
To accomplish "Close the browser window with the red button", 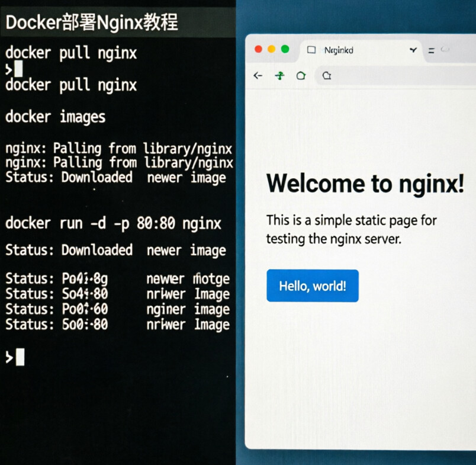I will [259, 49].
